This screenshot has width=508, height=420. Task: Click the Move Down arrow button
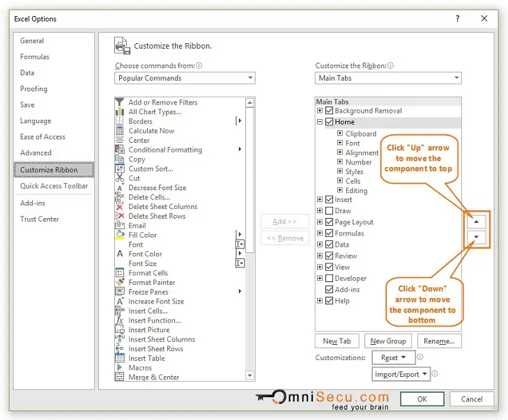(476, 237)
